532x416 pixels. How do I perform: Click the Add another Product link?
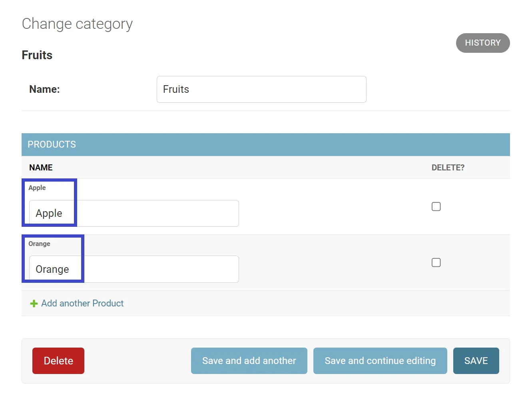pyautogui.click(x=82, y=304)
